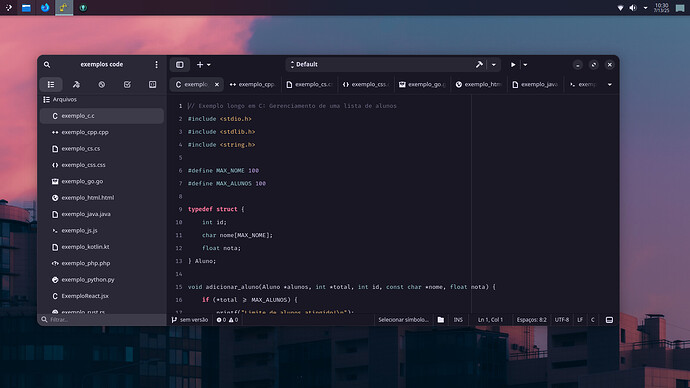Click the Filtrar filter input field
The height and width of the screenshot is (388, 690).
click(x=102, y=320)
